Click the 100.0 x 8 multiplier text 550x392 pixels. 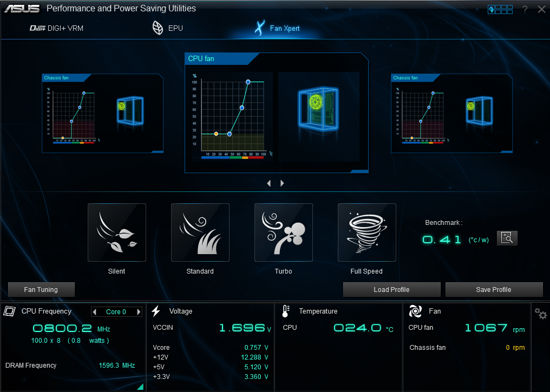(x=46, y=341)
